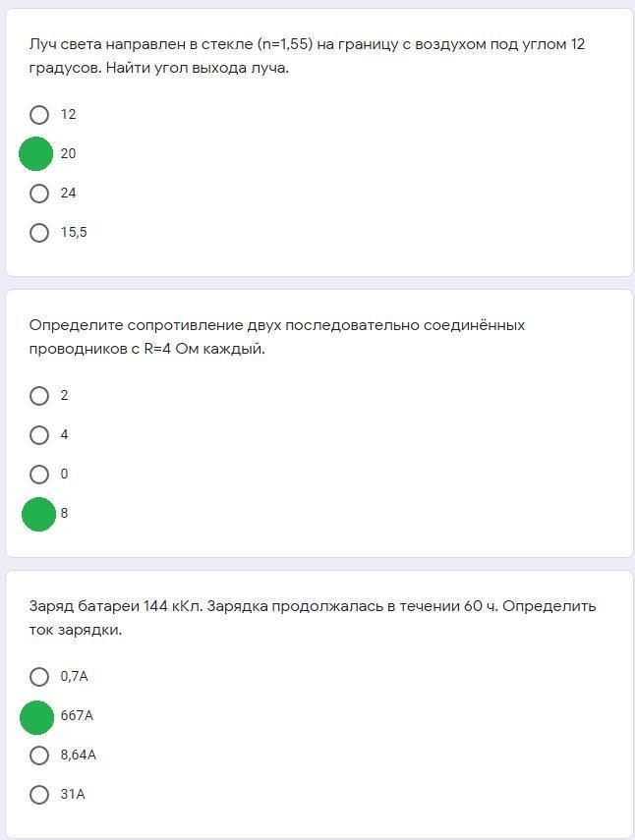
Task: Pick 2 for series resistance question
Action: coord(39,396)
